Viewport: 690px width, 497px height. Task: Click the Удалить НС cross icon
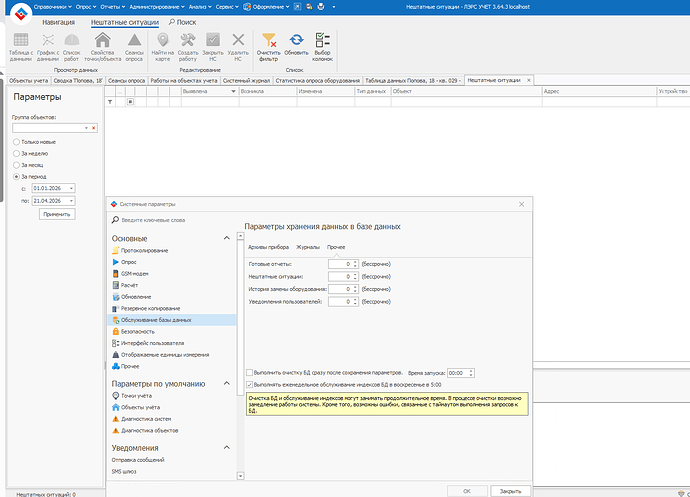[238, 40]
